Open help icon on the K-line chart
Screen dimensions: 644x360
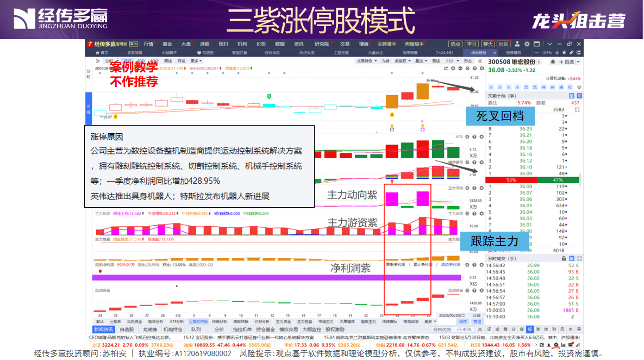click(475, 69)
